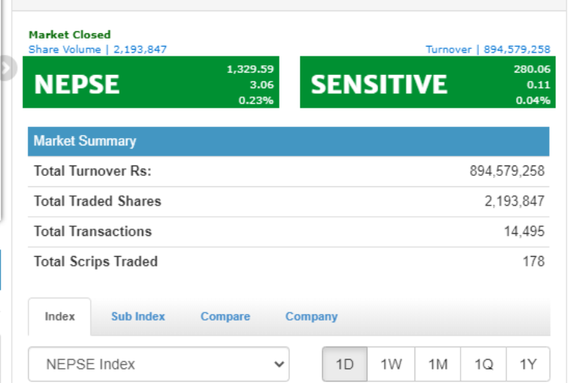The width and height of the screenshot is (588, 383).
Task: Select the 1D chart range
Action: pyautogui.click(x=345, y=364)
